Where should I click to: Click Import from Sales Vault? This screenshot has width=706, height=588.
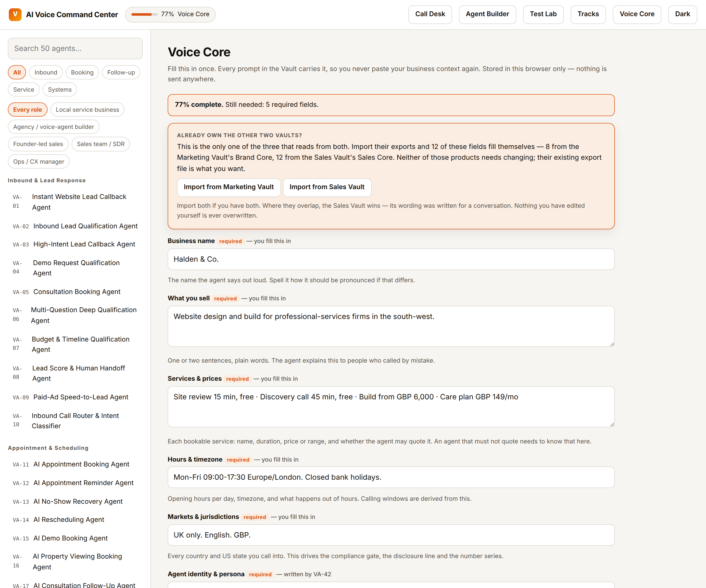tap(327, 187)
